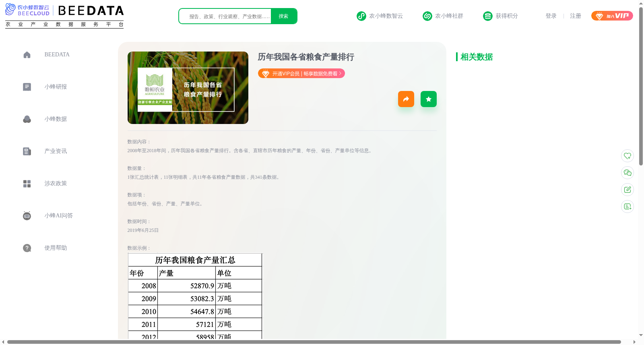This screenshot has height=345, width=644.
Task: Open 使用帮助 in the sidebar
Action: [x=56, y=248]
